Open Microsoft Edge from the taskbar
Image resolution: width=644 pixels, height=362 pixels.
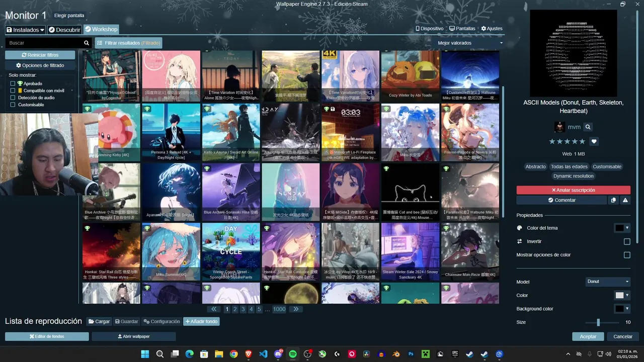[190, 354]
